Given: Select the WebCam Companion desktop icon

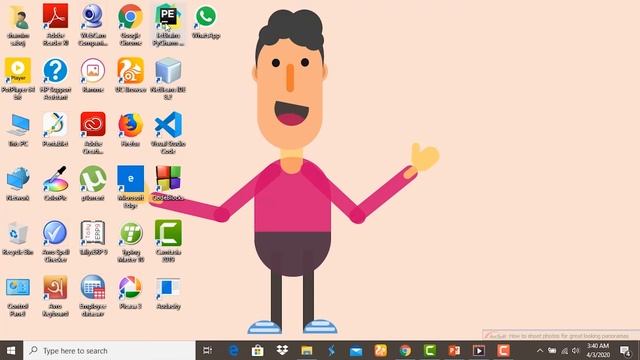Looking at the screenshot, I should click(93, 16).
